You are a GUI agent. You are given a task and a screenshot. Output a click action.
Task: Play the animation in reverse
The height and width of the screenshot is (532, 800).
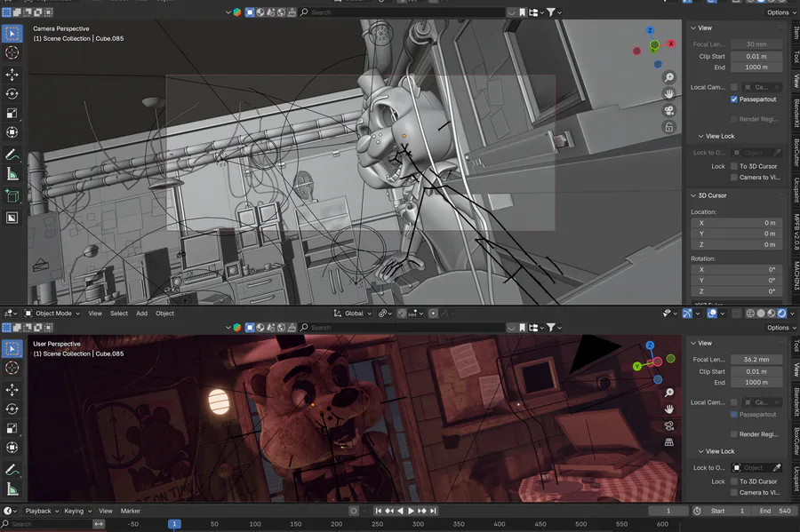400,511
